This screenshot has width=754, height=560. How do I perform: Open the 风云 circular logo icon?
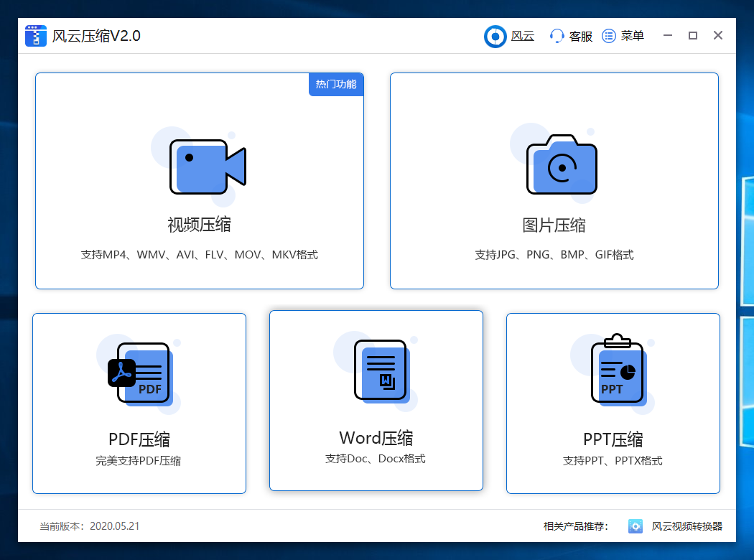(x=495, y=37)
